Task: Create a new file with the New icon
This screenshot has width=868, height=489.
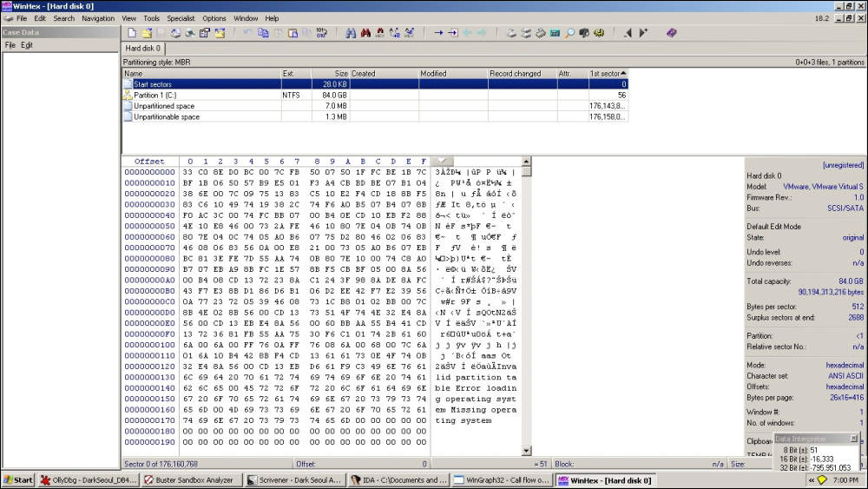Action: click(x=132, y=33)
